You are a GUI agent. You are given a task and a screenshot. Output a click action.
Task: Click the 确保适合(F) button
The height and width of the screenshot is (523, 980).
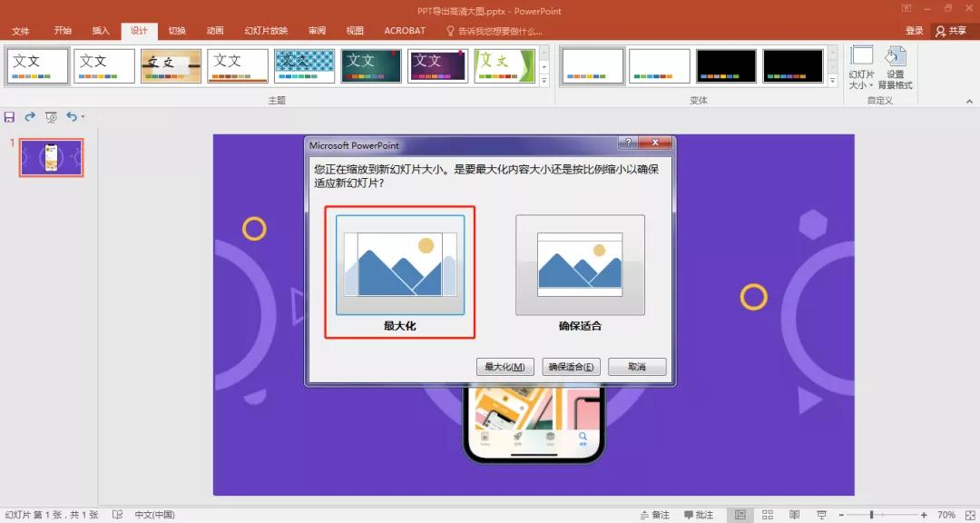tap(569, 367)
